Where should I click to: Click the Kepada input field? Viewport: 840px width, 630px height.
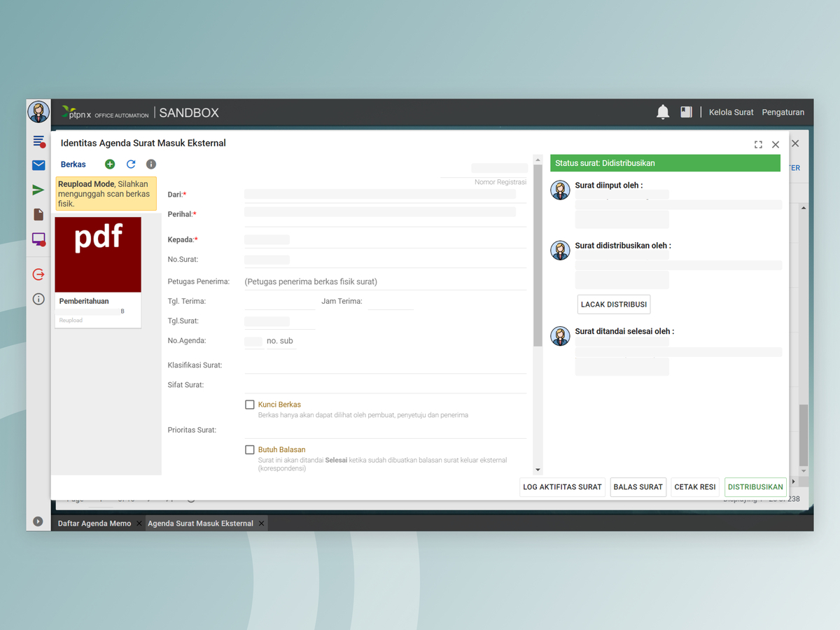point(385,239)
